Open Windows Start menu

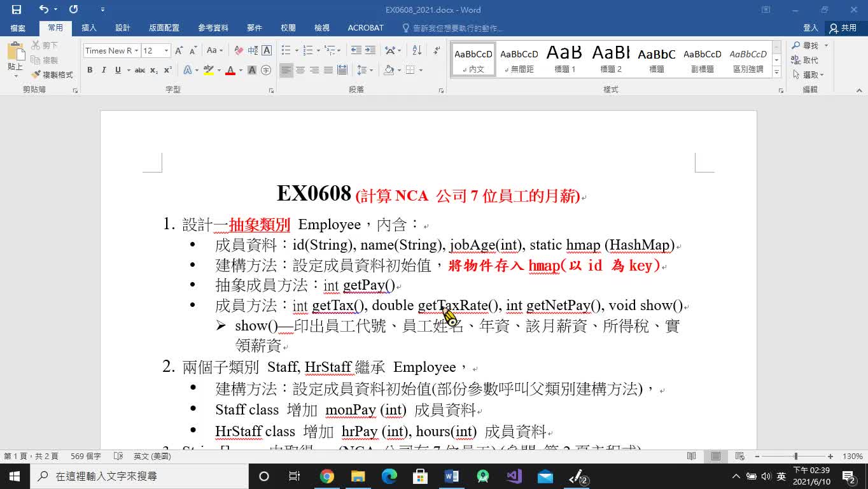[x=15, y=476]
